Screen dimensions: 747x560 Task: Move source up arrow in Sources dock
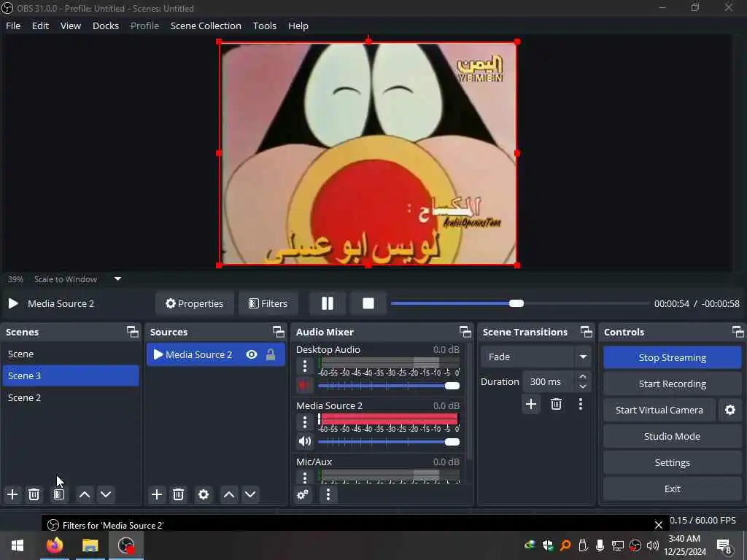click(228, 494)
